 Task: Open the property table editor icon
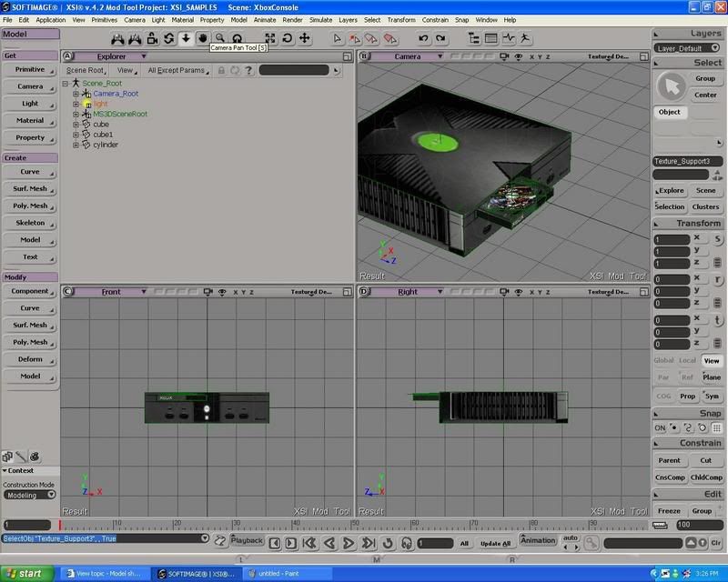(490, 38)
